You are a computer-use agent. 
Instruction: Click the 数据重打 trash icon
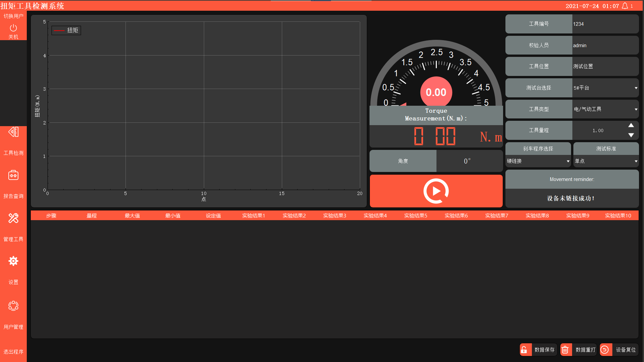click(565, 350)
